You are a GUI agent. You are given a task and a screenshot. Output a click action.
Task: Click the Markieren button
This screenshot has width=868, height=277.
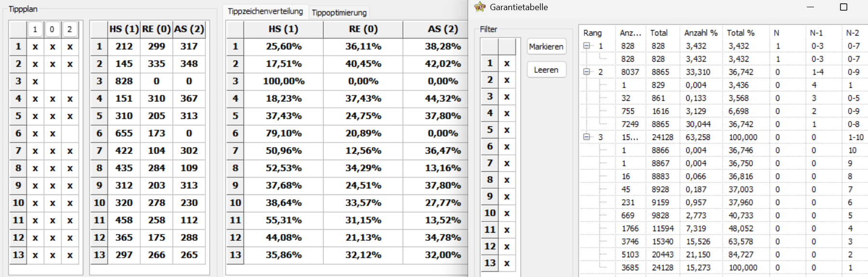coord(546,47)
